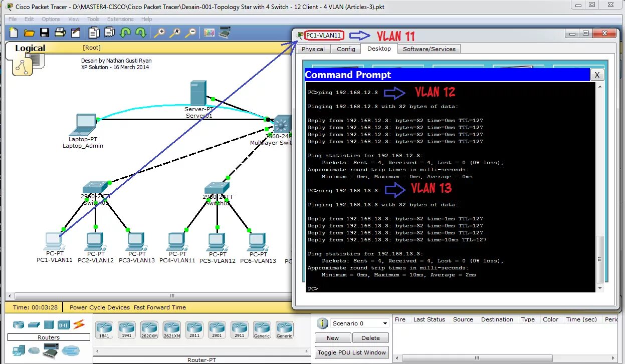Pick the 2621XM router model
Screen dimensions: 625x364
(172, 330)
